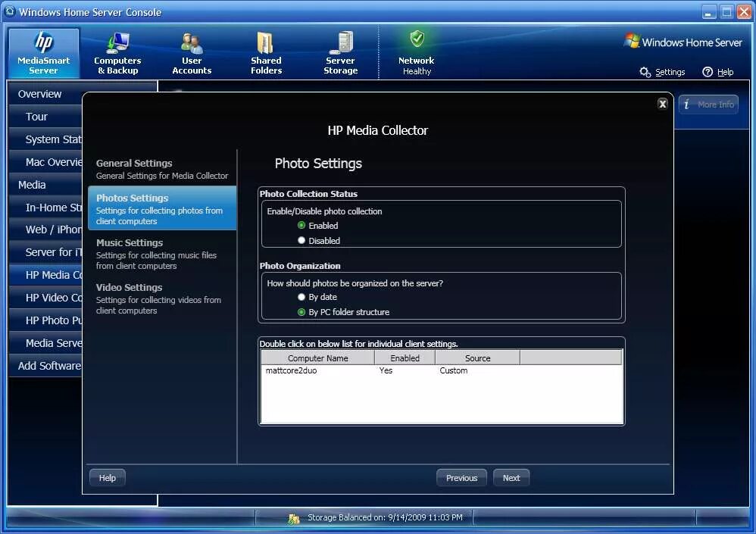Open Computers & Backup section
This screenshot has height=534, width=756.
[x=117, y=53]
